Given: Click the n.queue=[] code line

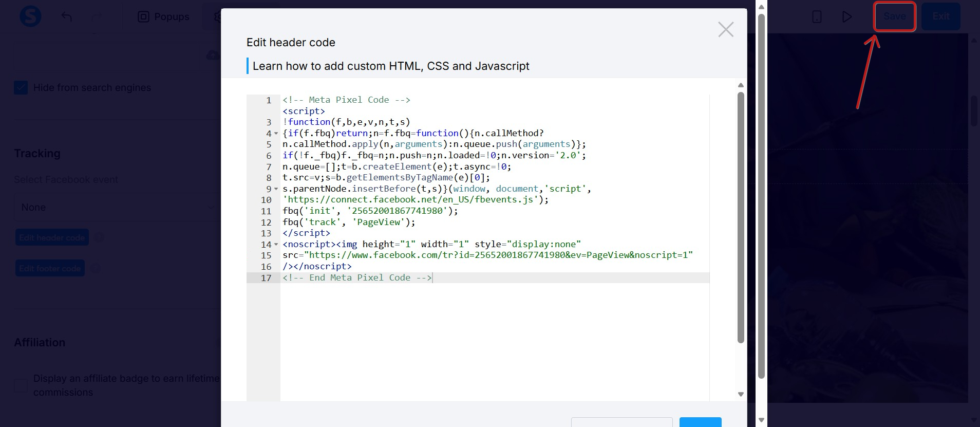Looking at the screenshot, I should pos(397,166).
